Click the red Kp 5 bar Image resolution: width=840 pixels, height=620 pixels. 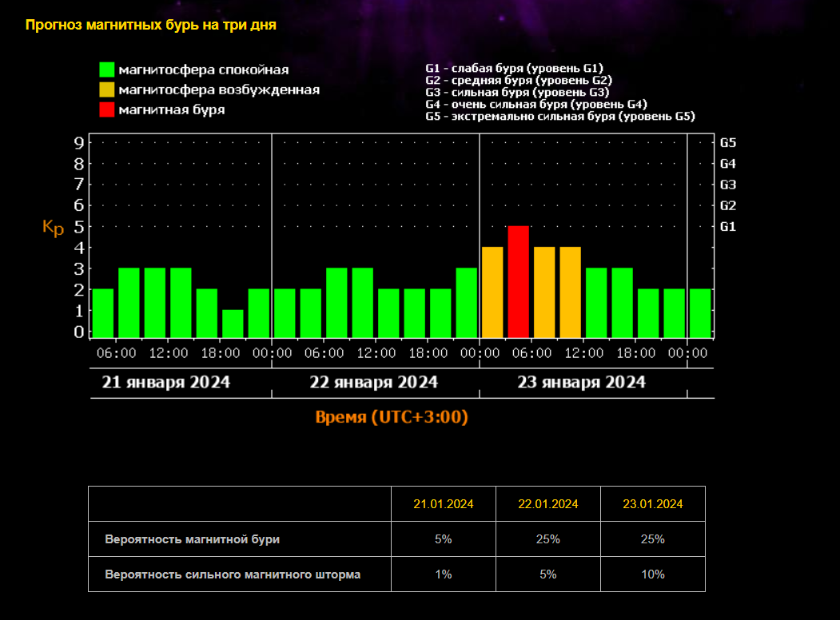coord(518,281)
